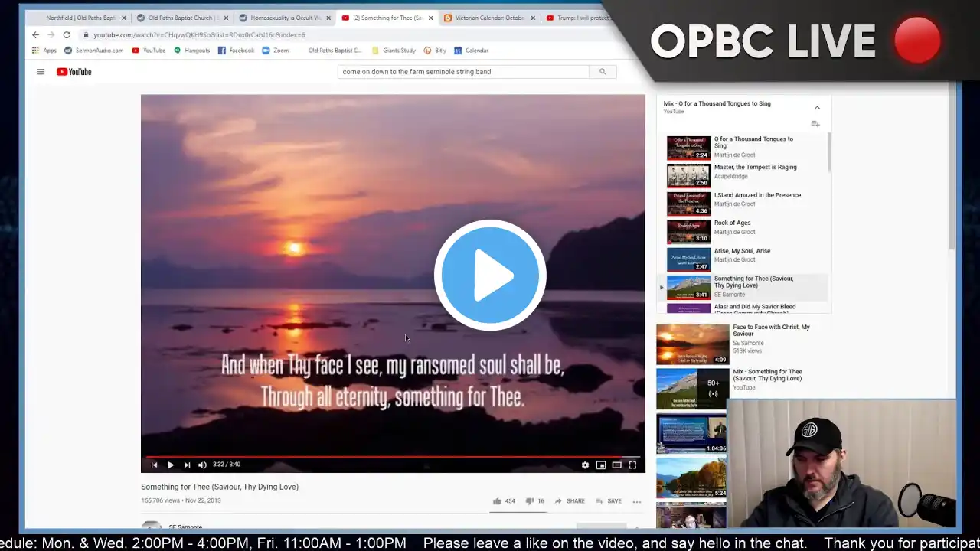Open 'Mix - Something for Thee' suggestion
This screenshot has width=980, height=551.
(x=735, y=390)
